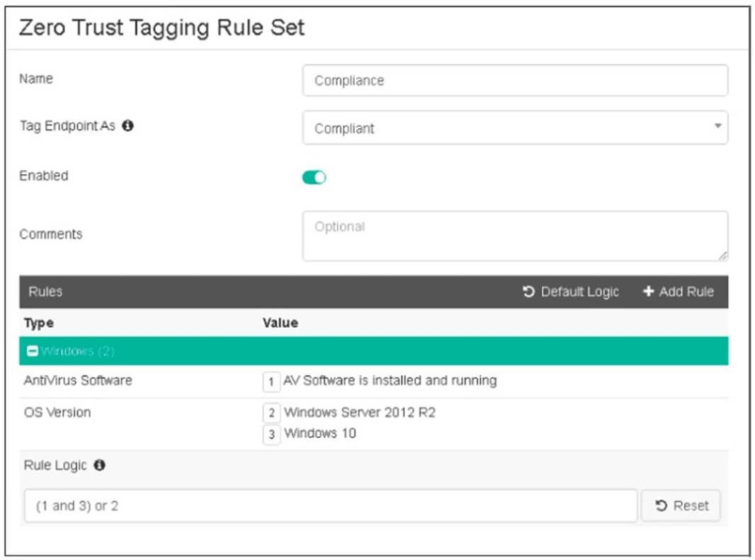Viewport: 755px width, 560px height.
Task: Select the AntiVirus Software rule row
Action: pyautogui.click(x=78, y=381)
